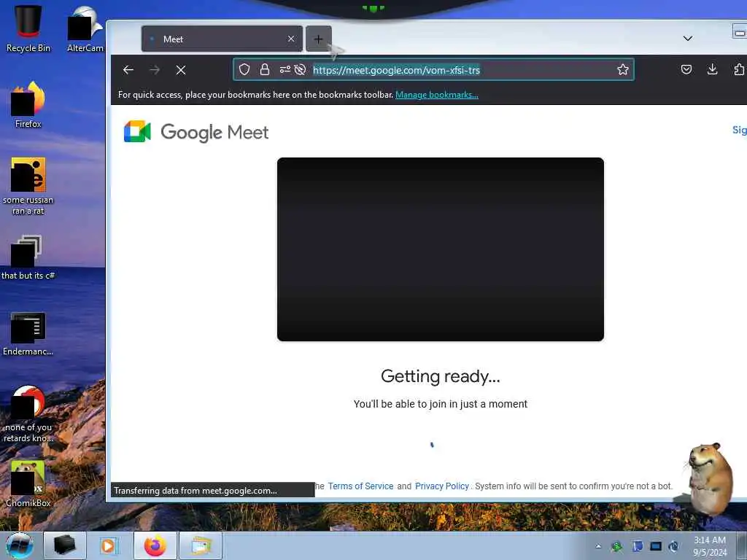Click the blocked camera permission icon
The height and width of the screenshot is (560, 747).
(300, 69)
